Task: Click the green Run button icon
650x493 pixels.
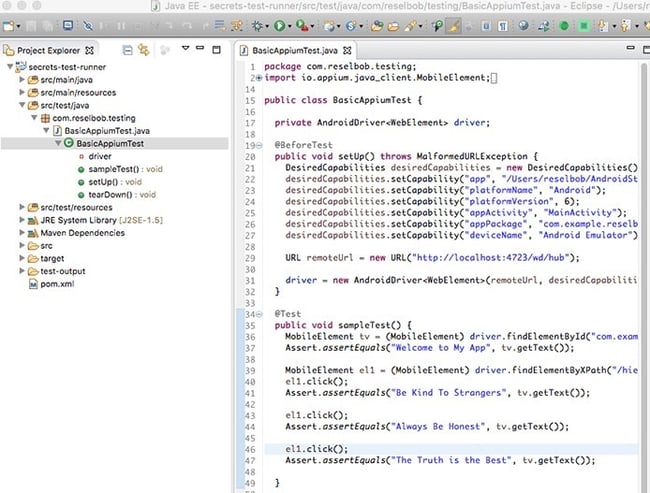Action: (x=279, y=26)
